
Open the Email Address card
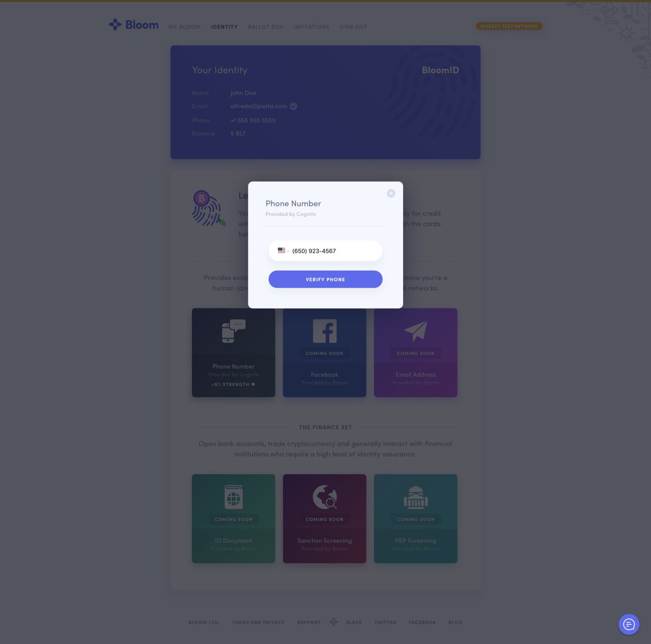(416, 352)
